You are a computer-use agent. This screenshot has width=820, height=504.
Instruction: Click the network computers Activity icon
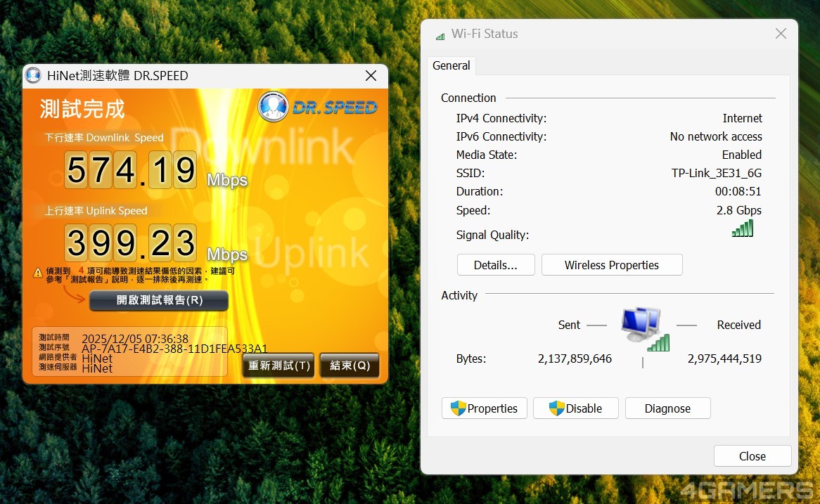coord(643,328)
